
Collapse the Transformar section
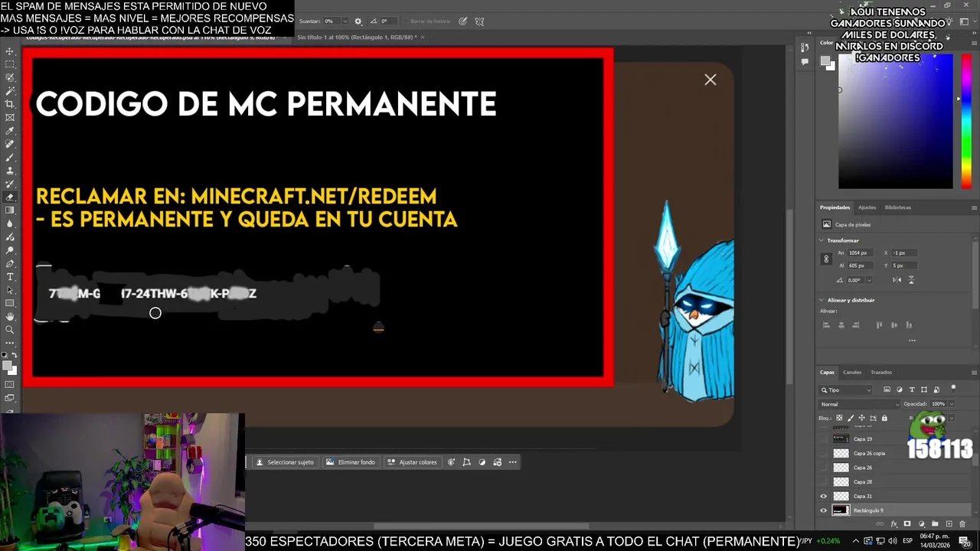point(822,240)
